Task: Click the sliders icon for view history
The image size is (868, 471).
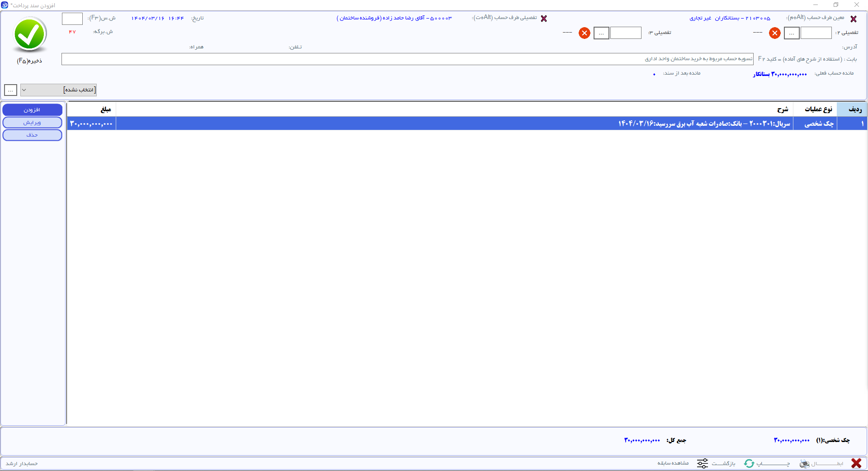Action: (x=703, y=463)
